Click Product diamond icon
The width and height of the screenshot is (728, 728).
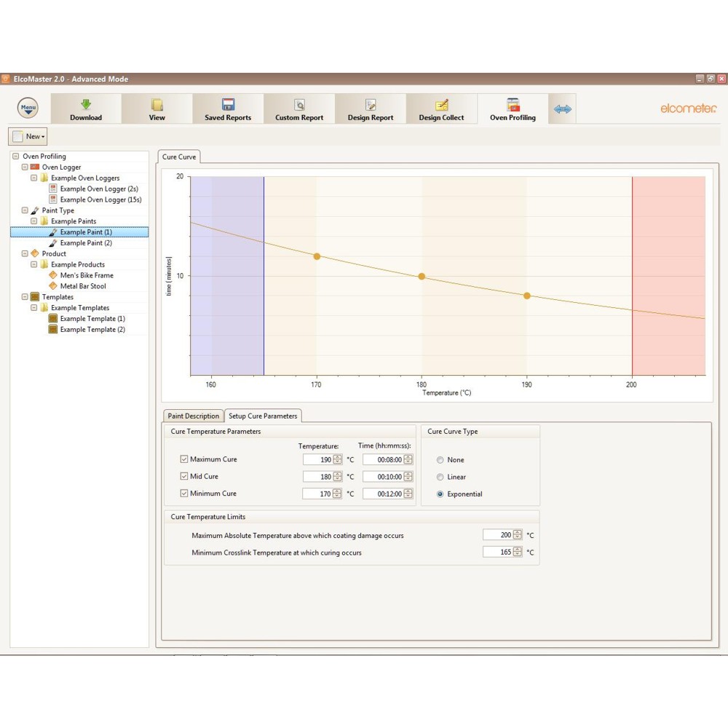pyautogui.click(x=35, y=253)
